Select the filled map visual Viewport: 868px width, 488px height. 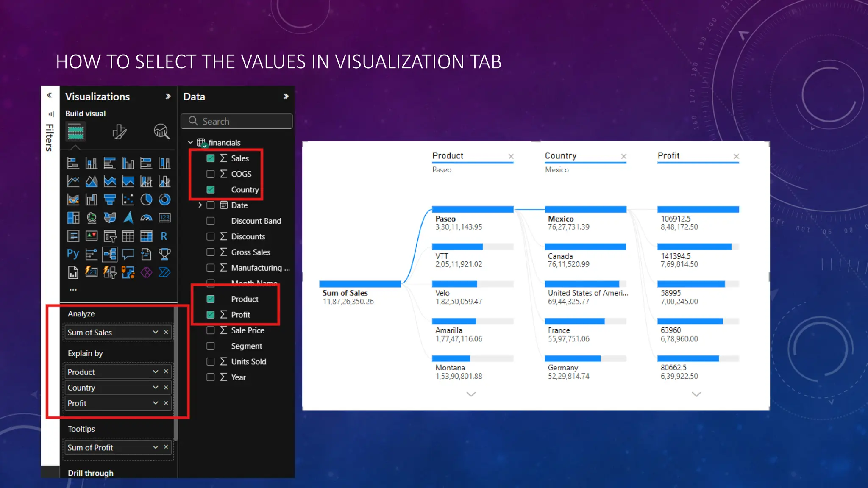tap(110, 218)
